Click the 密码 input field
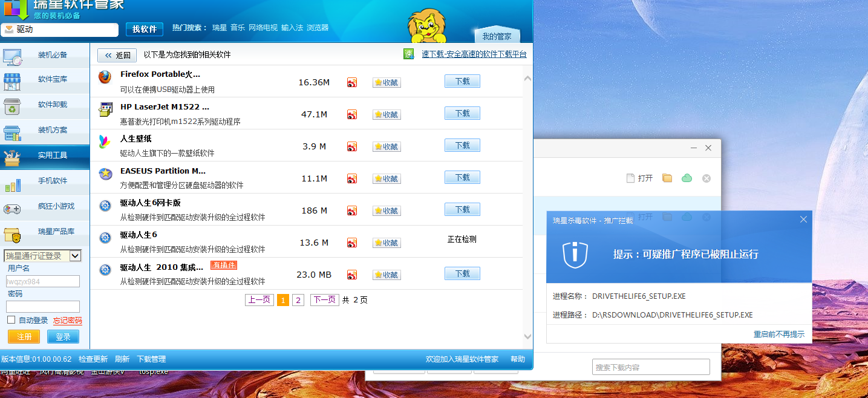 tap(43, 307)
